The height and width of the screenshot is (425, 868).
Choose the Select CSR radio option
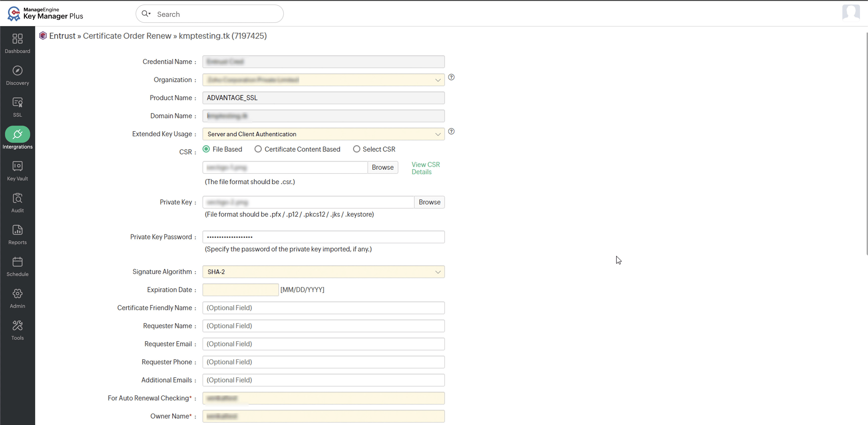click(x=356, y=149)
